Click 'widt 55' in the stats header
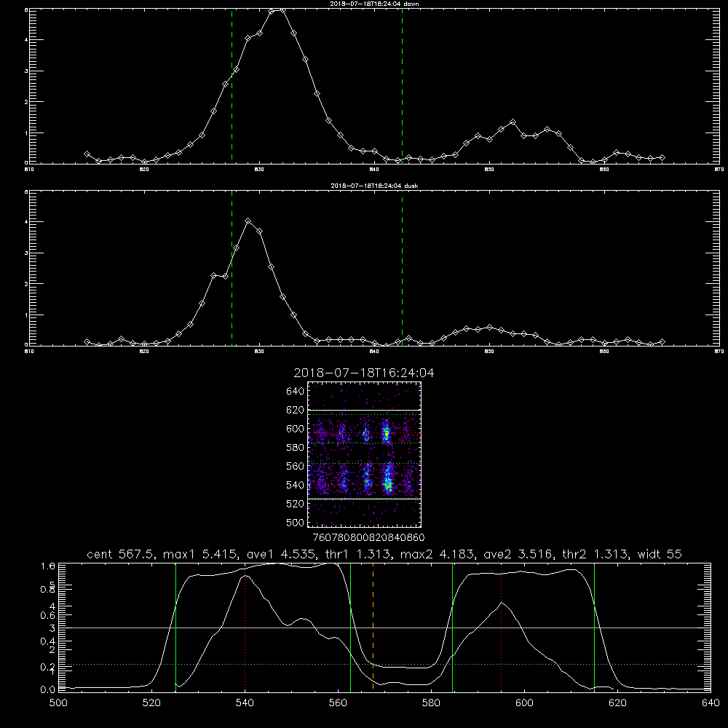 (x=660, y=554)
